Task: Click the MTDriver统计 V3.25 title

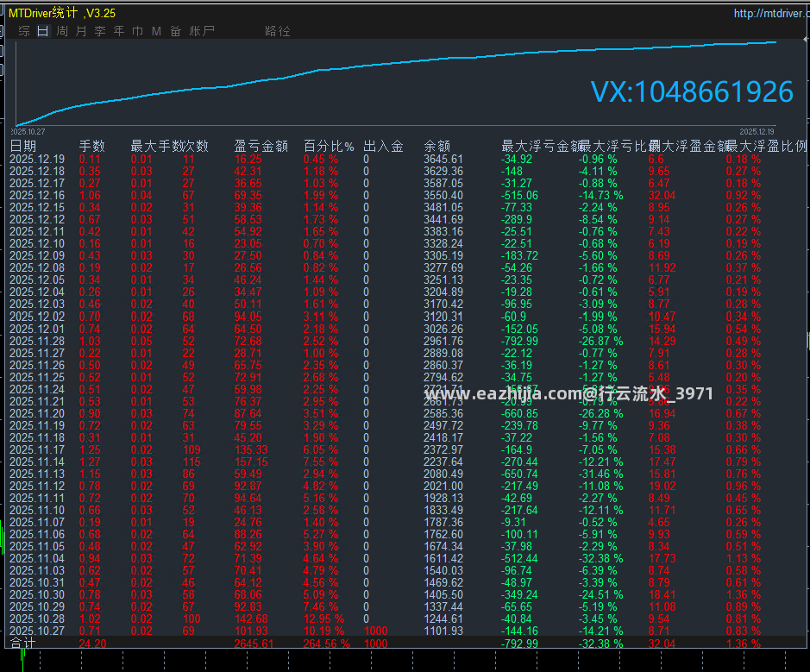Action: click(62, 14)
